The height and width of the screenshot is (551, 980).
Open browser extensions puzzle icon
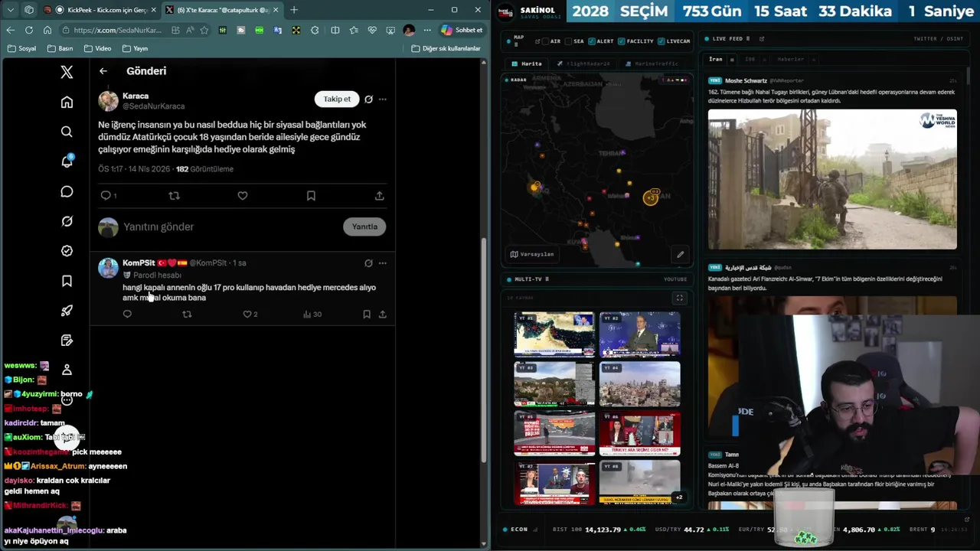(x=315, y=30)
